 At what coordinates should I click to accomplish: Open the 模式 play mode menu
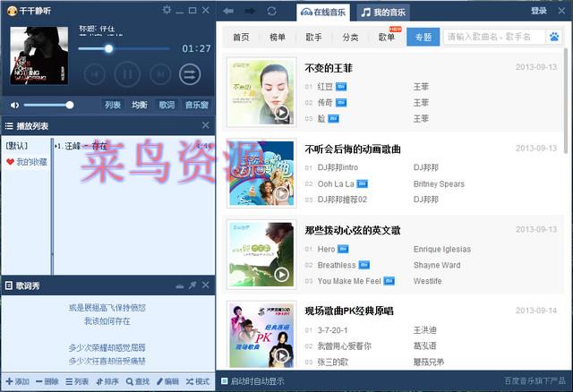(198, 381)
